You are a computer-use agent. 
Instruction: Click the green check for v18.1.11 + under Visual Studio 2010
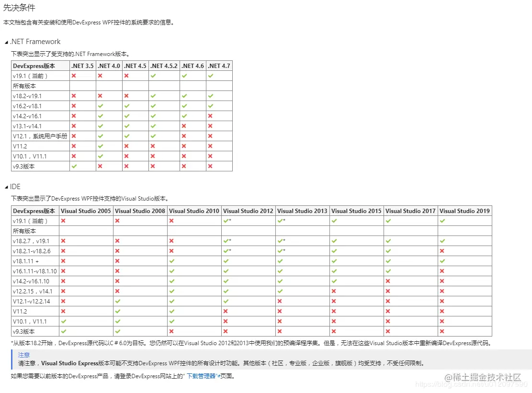pyautogui.click(x=172, y=261)
